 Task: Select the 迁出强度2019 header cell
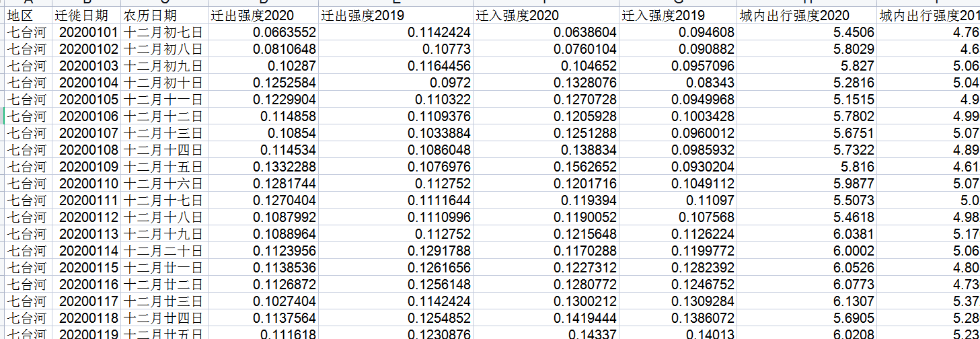pyautogui.click(x=396, y=15)
